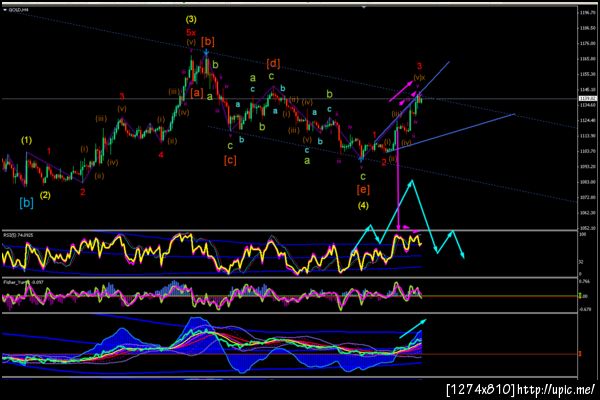Select the magenta diagonal arrow near wave 3
This screenshot has height=400, width=600.
[x=401, y=92]
